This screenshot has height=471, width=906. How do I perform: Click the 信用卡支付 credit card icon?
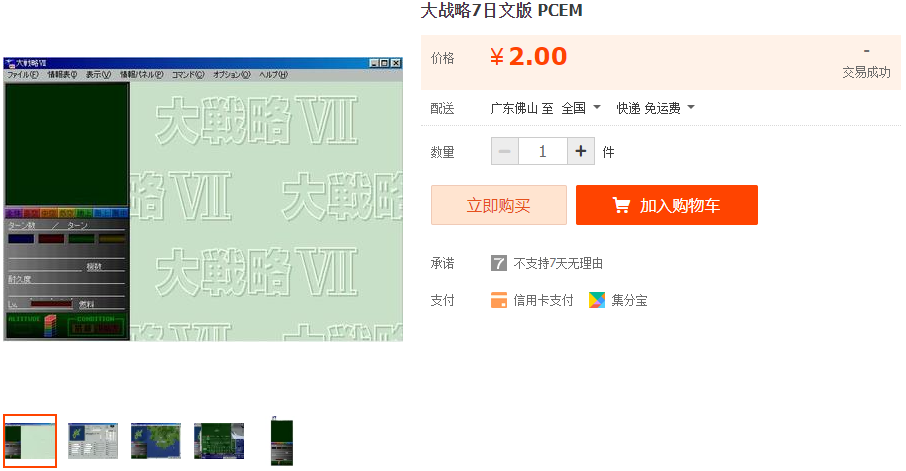tap(499, 300)
